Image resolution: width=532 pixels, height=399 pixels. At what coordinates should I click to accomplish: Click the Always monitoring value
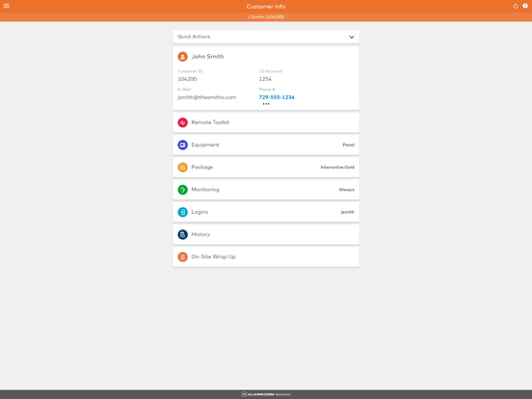tap(346, 190)
